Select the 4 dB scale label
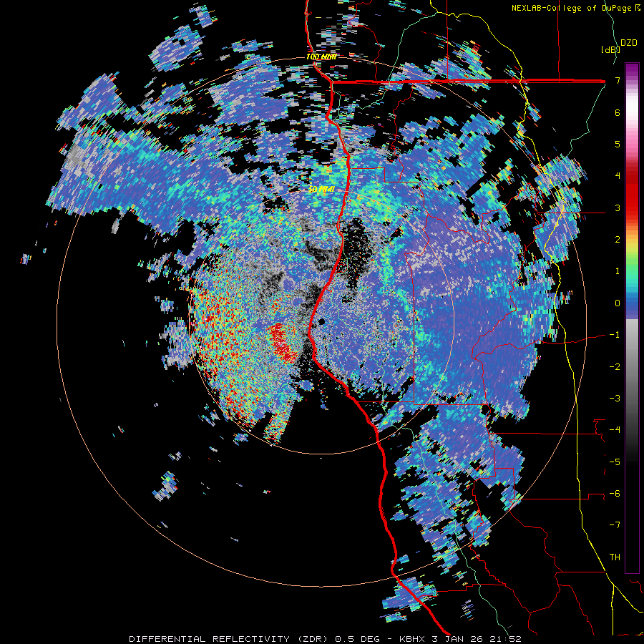This screenshot has height=644, width=644. (x=618, y=176)
